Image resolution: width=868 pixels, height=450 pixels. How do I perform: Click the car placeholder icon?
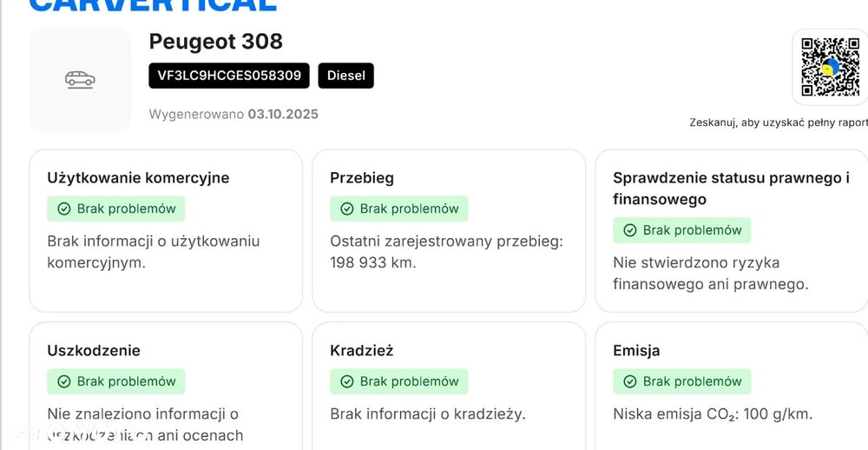coord(80,80)
